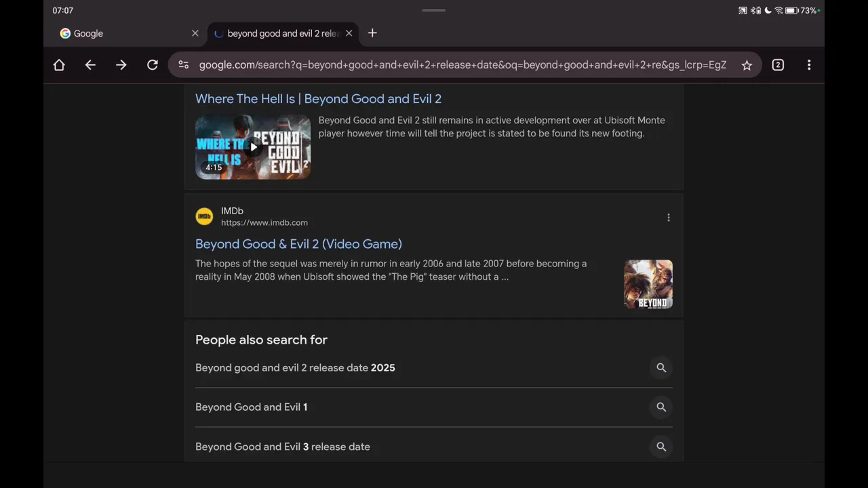Play the Where The Hell Is video thumbnail
Image resolution: width=868 pixels, height=488 pixels.
click(253, 147)
